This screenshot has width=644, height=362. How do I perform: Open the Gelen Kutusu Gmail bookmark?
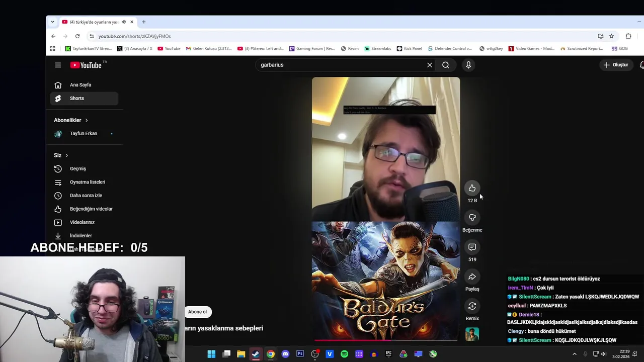coord(209,49)
